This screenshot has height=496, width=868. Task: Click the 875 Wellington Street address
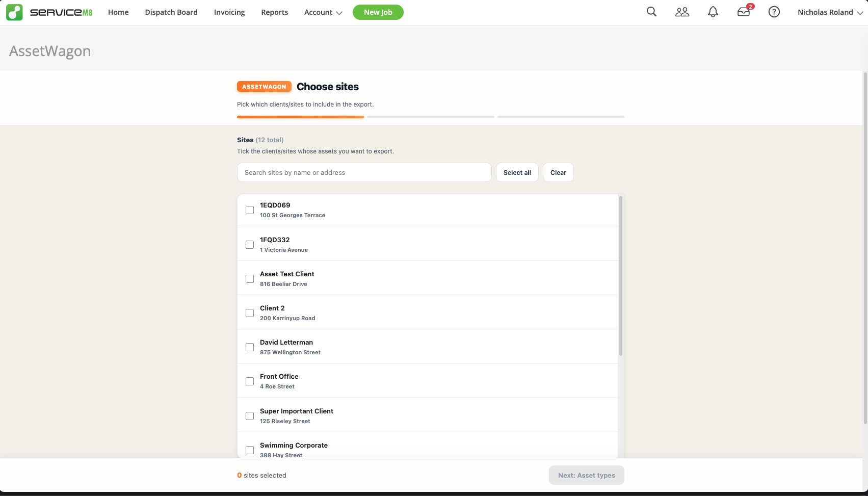290,352
